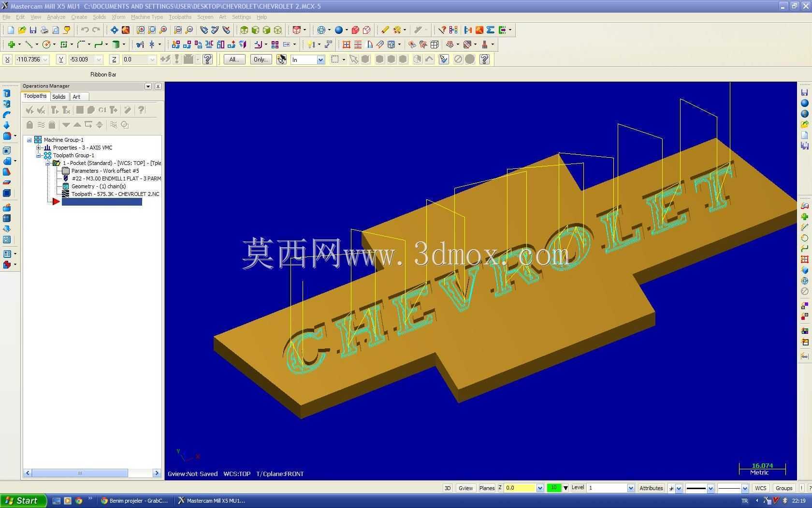The width and height of the screenshot is (812, 508).
Task: Enable shaded blue sphere rendering
Action: [339, 30]
